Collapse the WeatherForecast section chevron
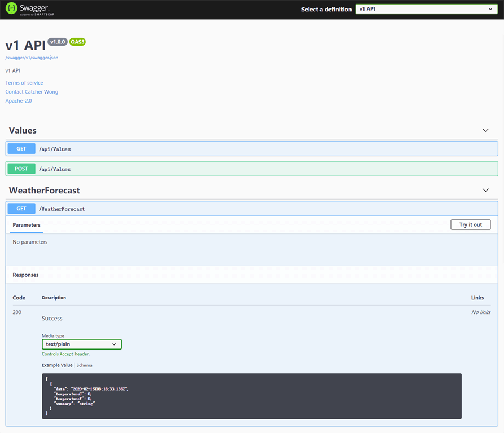Image resolution: width=504 pixels, height=433 pixels. [485, 190]
